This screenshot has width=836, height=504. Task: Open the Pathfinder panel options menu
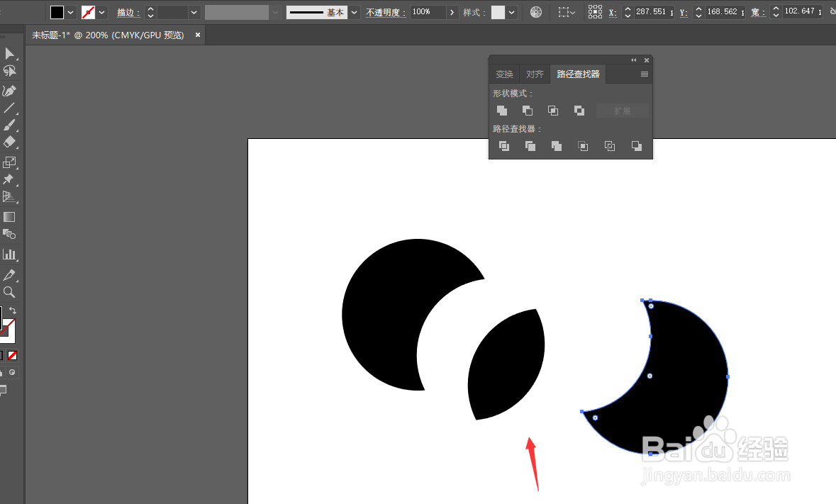644,74
